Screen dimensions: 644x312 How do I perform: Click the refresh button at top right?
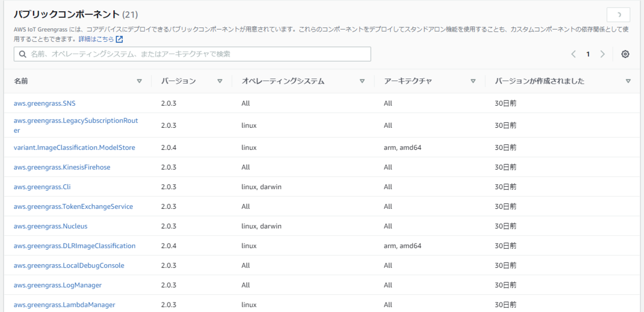618,15
